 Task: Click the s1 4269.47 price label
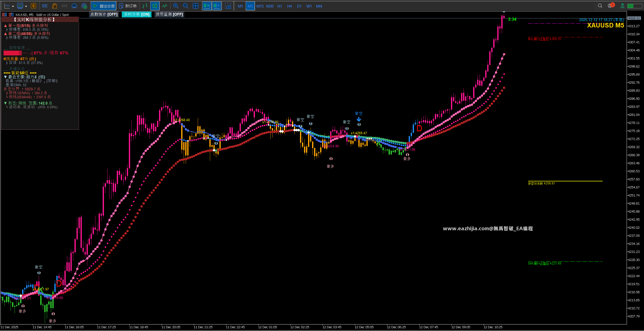click(359, 133)
